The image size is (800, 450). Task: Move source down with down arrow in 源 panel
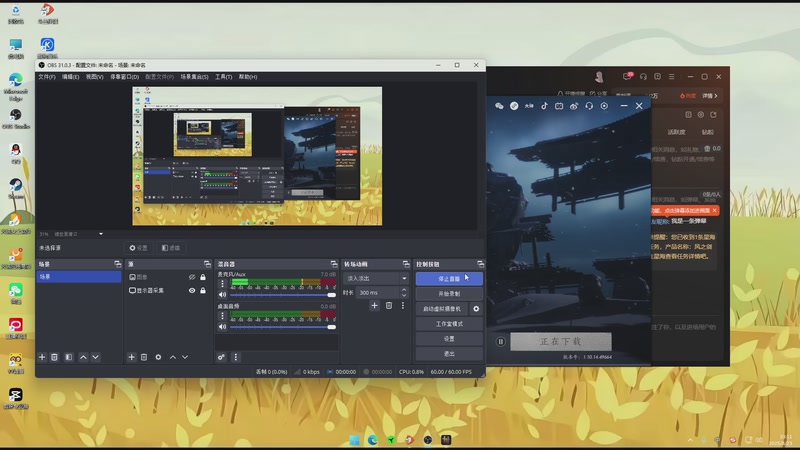click(x=185, y=357)
